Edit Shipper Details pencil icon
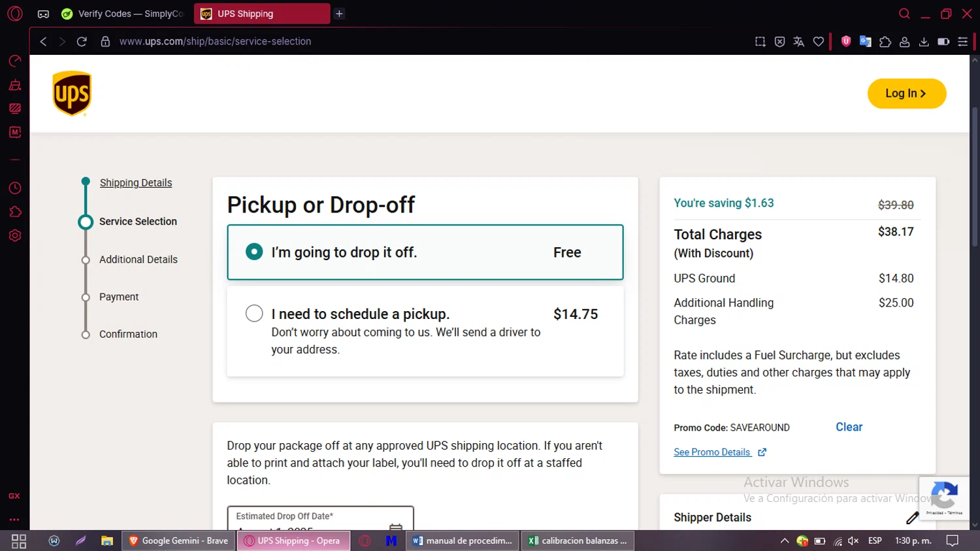 point(913,518)
